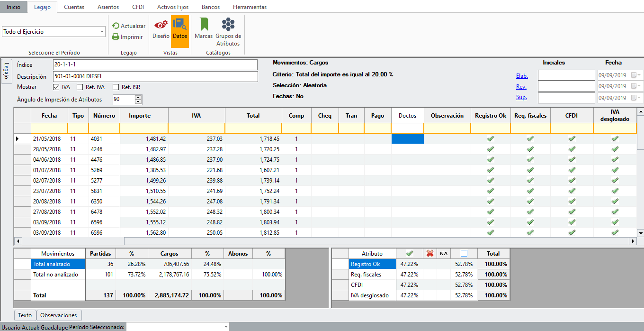
Task: Click red X header in attribute summary
Action: pos(430,254)
